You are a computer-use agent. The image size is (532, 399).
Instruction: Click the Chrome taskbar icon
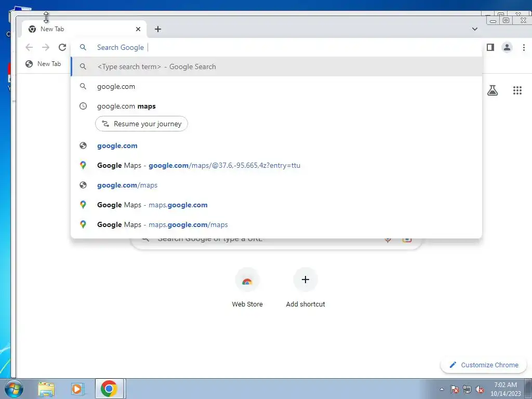click(x=109, y=389)
